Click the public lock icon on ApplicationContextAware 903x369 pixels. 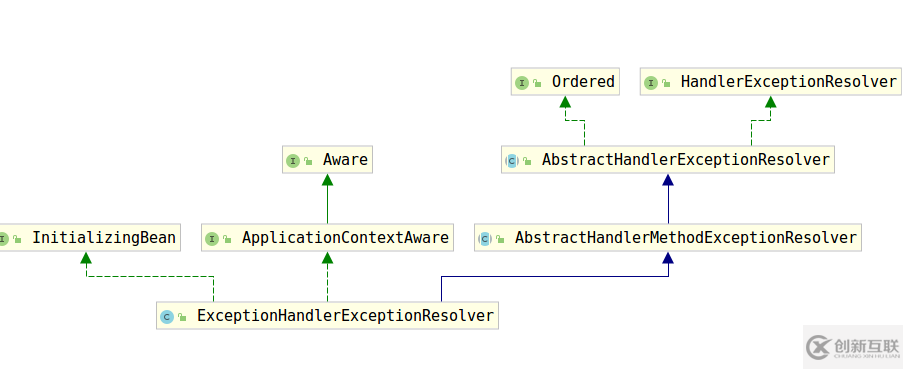(227, 239)
